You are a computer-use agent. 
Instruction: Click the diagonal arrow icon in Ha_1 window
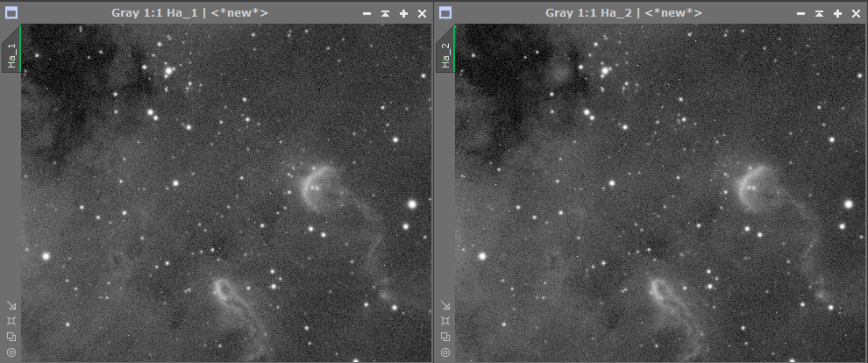click(11, 305)
